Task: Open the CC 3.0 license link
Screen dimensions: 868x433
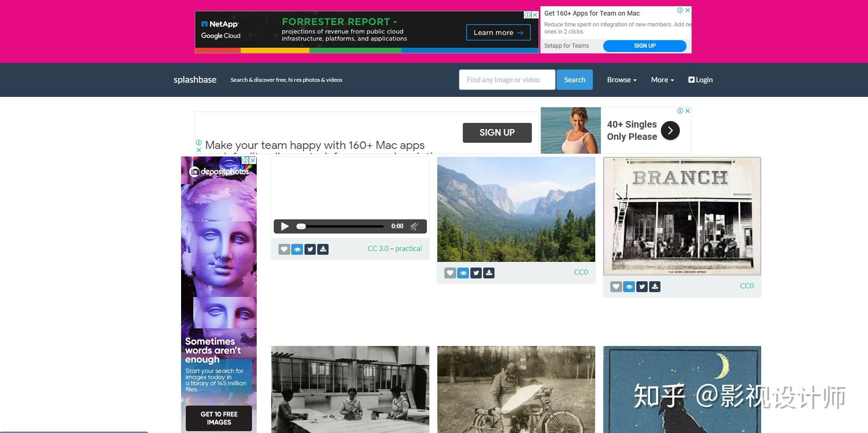Action: 378,249
